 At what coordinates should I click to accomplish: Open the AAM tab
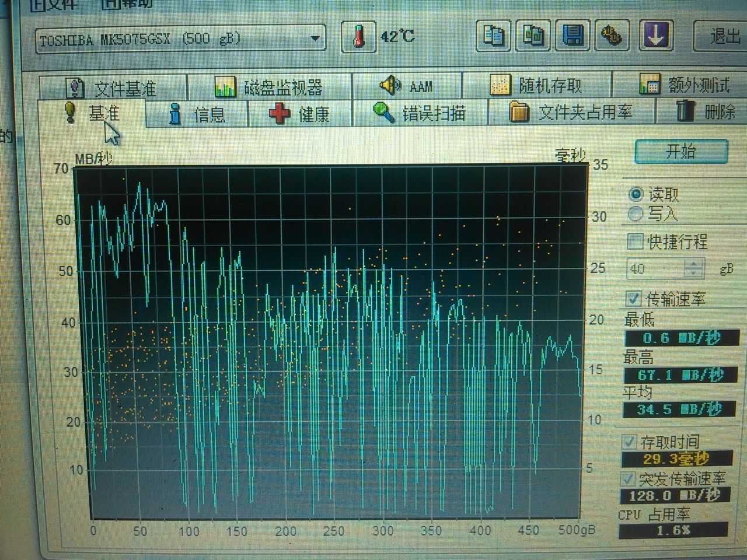click(x=406, y=86)
